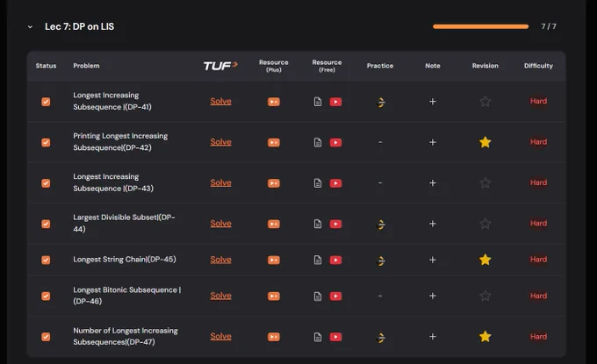Mark Largest Divisible Subset for revision
The width and height of the screenshot is (597, 364).
pyautogui.click(x=485, y=224)
